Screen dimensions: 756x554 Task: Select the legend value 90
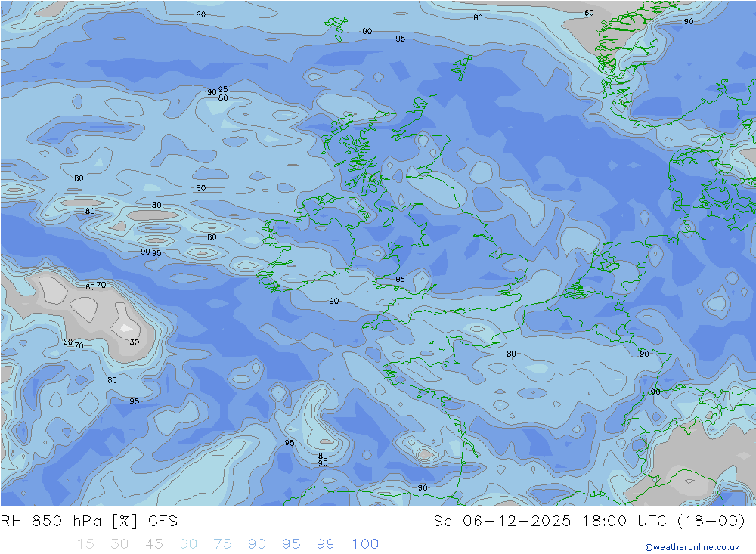(x=257, y=544)
